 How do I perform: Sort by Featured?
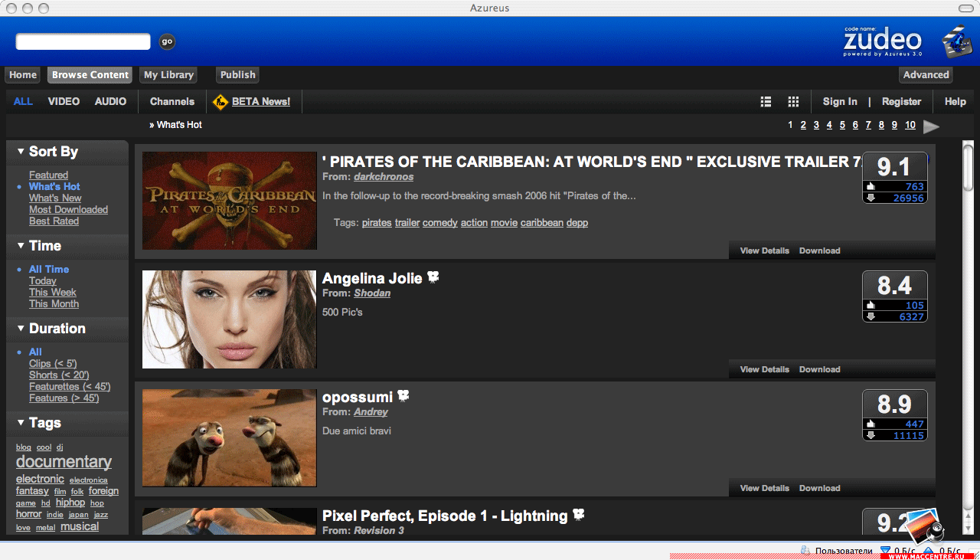click(x=48, y=175)
